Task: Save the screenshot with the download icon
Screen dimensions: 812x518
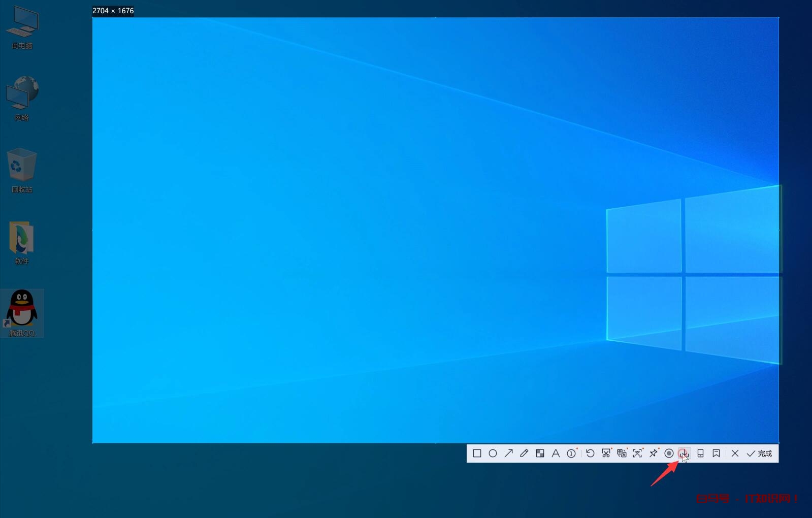Action: coord(684,454)
